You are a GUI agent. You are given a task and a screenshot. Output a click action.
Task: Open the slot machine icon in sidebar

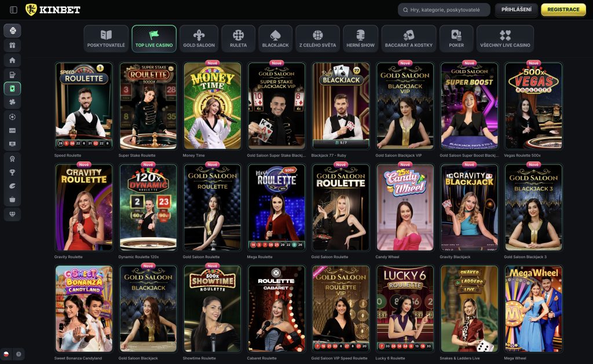pos(12,75)
